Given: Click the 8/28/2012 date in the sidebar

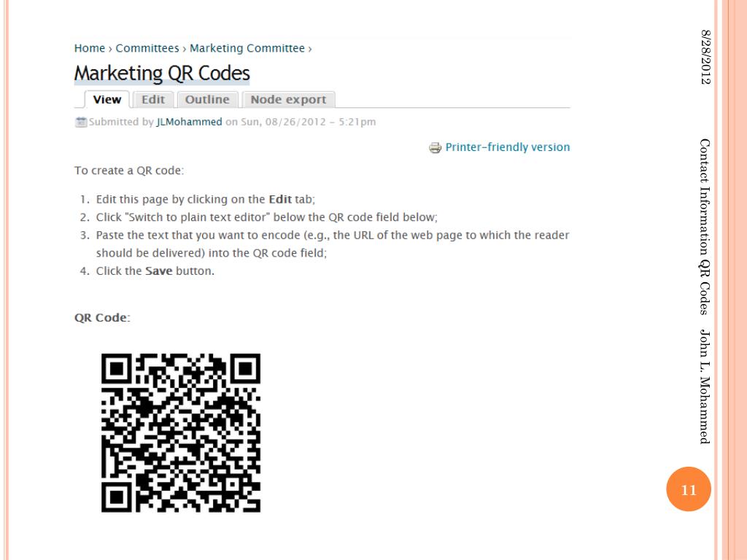Looking at the screenshot, I should [705, 57].
